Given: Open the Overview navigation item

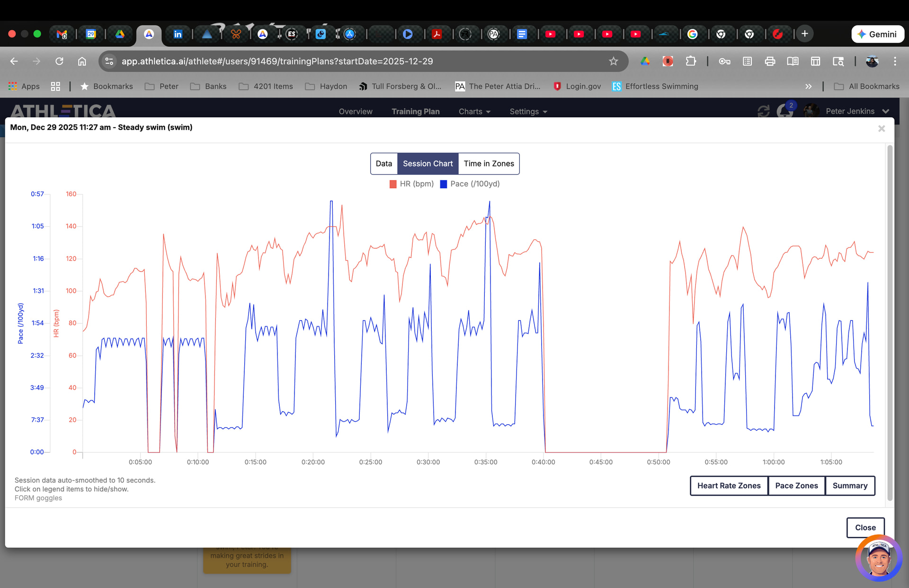Looking at the screenshot, I should [x=356, y=112].
